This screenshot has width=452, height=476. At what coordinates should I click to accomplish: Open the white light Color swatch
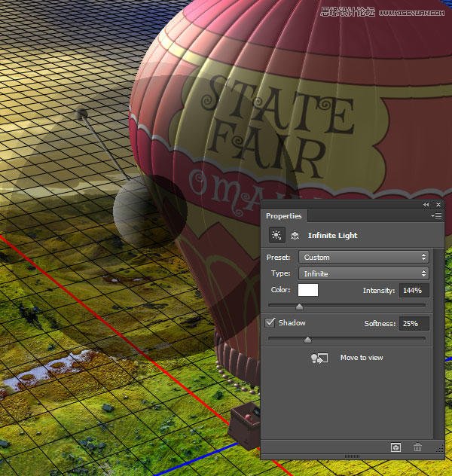308,290
